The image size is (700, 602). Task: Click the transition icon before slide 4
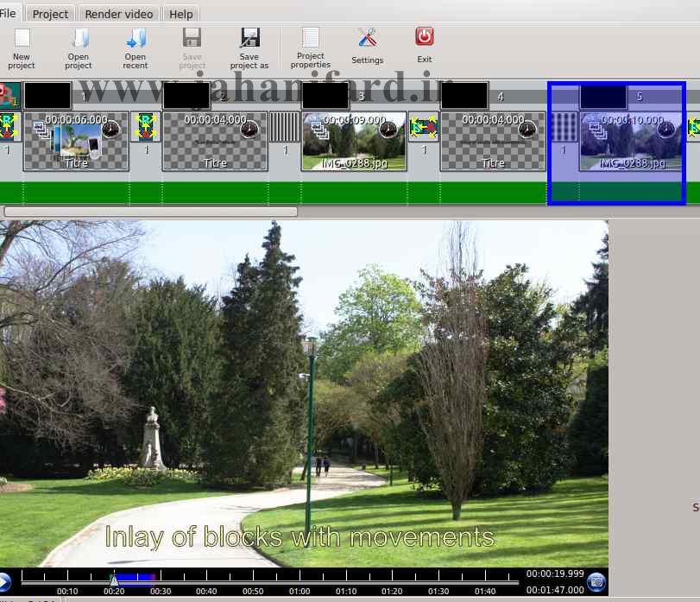(424, 127)
